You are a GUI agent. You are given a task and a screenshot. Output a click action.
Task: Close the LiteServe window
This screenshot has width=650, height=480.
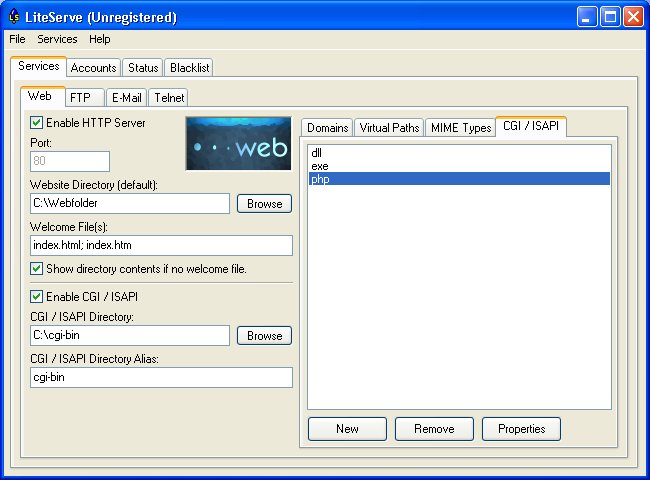[x=633, y=17]
